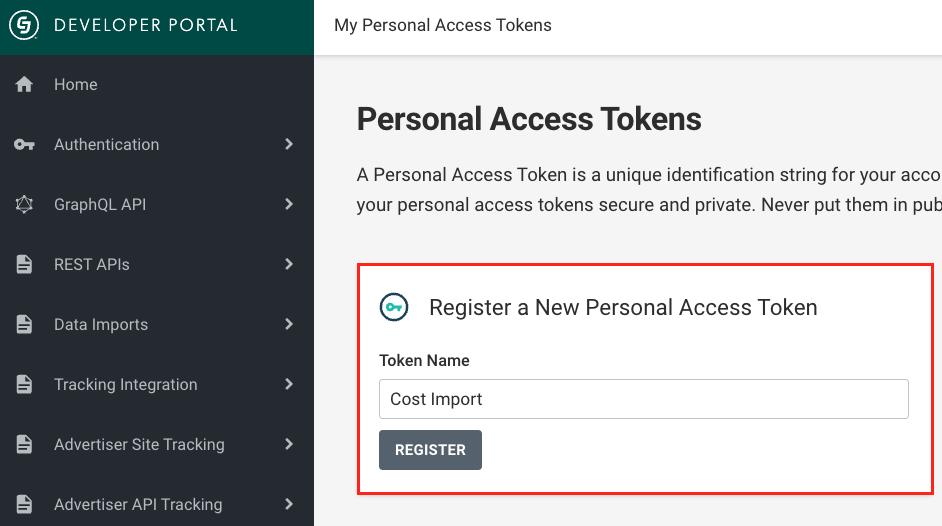Click the teal key icon beside Register heading

coord(394,307)
